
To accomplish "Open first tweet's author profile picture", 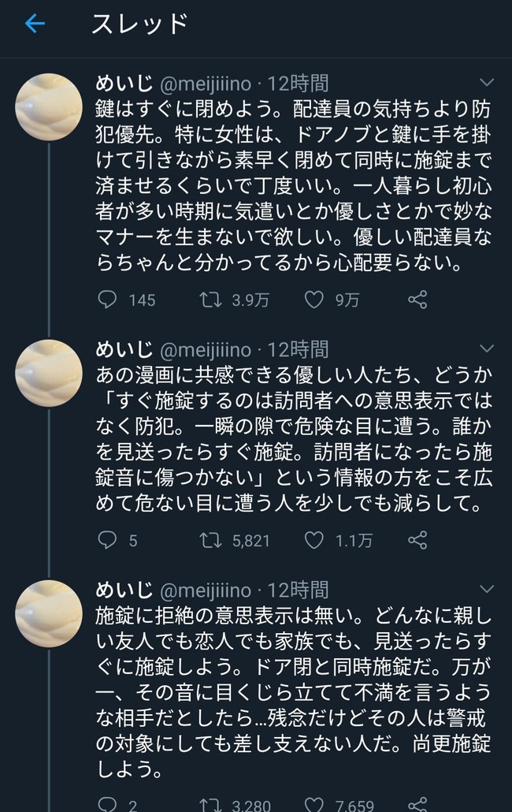I will [x=49, y=107].
